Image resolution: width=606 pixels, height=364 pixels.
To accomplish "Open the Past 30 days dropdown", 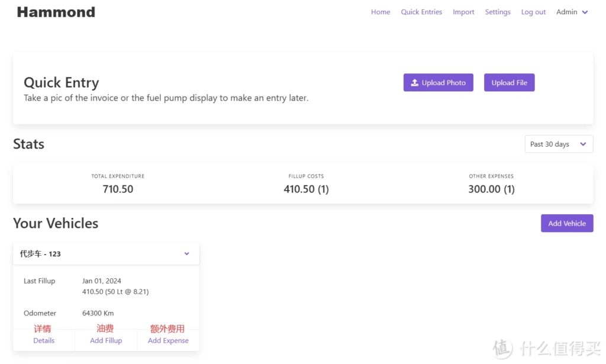I will 559,144.
